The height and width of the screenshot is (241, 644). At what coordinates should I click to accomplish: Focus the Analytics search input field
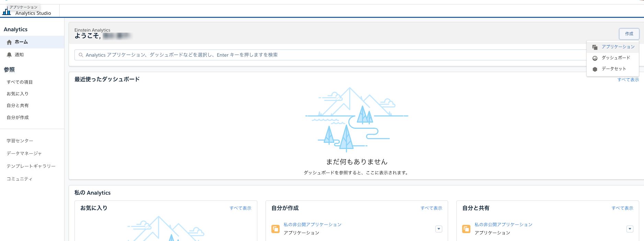329,55
